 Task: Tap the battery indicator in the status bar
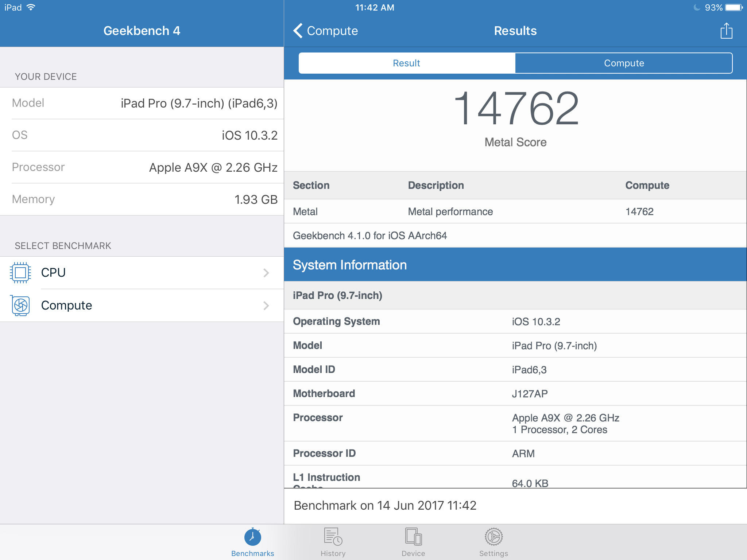[x=733, y=8]
